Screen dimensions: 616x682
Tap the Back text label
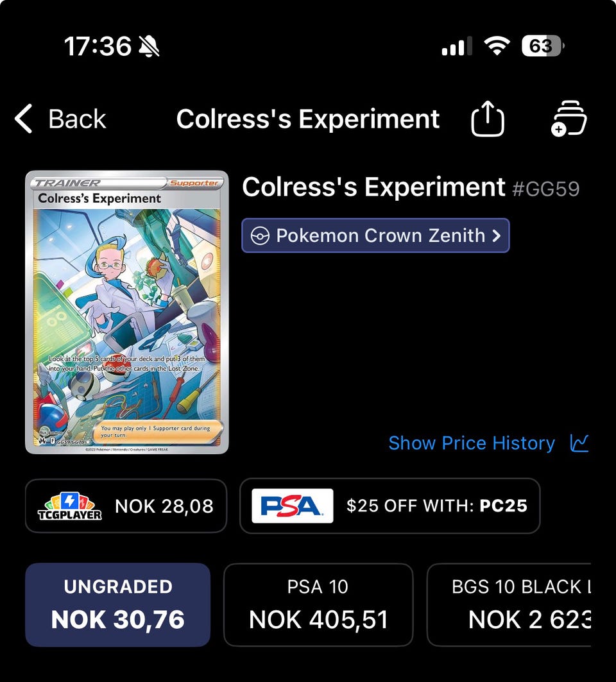(77, 119)
